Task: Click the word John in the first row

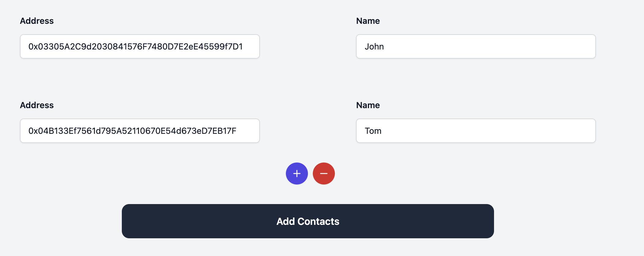Action: (374, 46)
